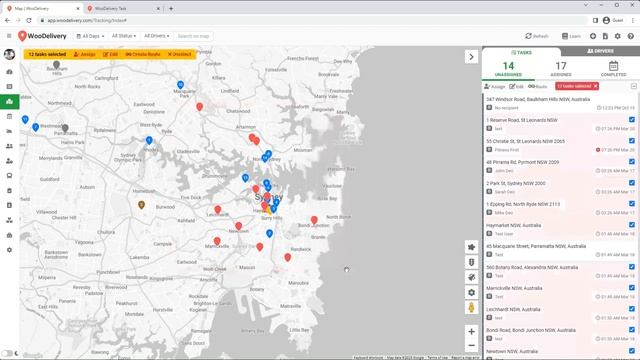
Task: Click the puzzle-shaped map tool button
Action: tap(471, 247)
